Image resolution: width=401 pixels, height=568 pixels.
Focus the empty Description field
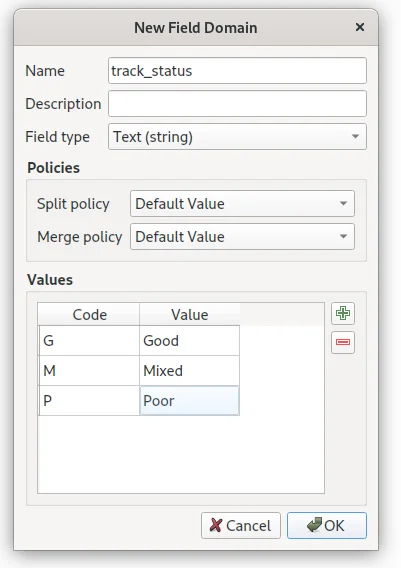point(237,104)
